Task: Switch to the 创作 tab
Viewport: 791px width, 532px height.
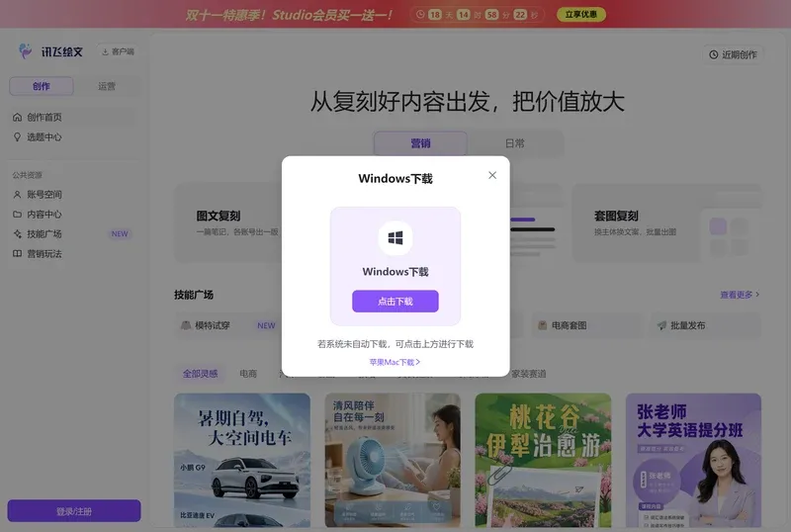Action: [x=42, y=86]
